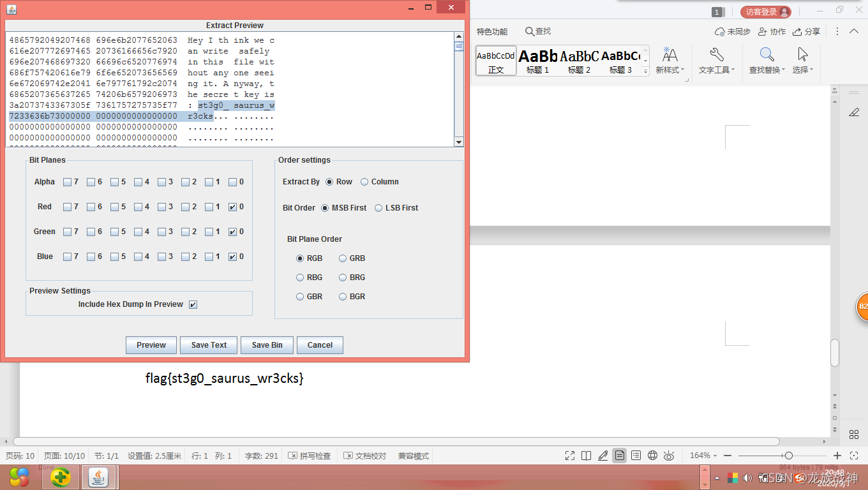Screen dimensions: 868x490
Task: Toggle Include Hex Dump In Preview
Action: coord(193,304)
